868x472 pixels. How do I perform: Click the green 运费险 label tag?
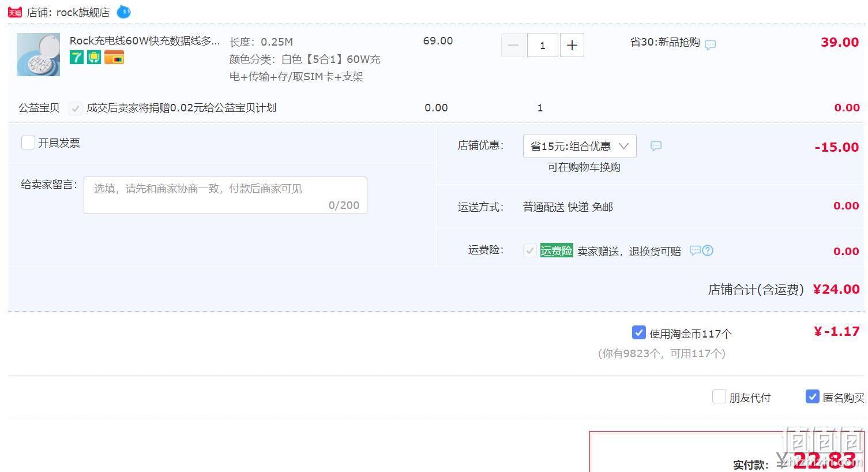tap(557, 250)
